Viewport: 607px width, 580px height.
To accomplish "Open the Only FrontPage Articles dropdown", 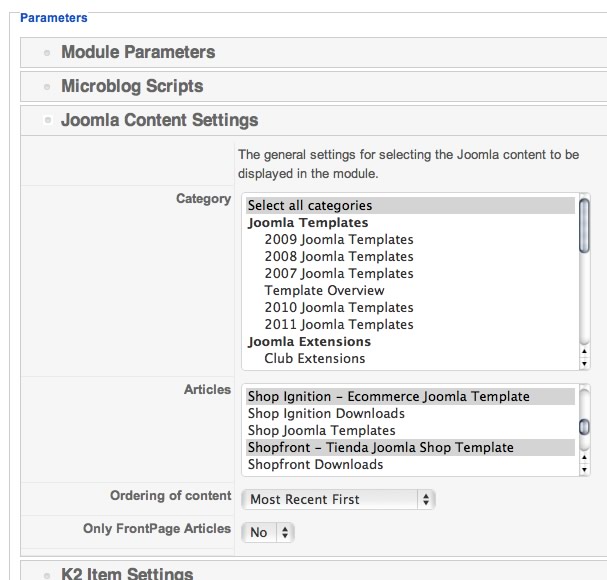I will click(x=268, y=532).
